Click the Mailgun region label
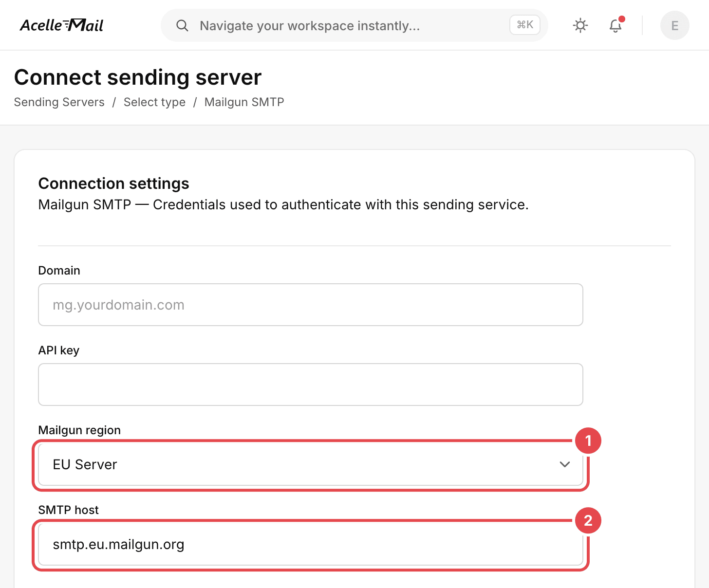Viewport: 709px width, 588px height. [x=79, y=430]
